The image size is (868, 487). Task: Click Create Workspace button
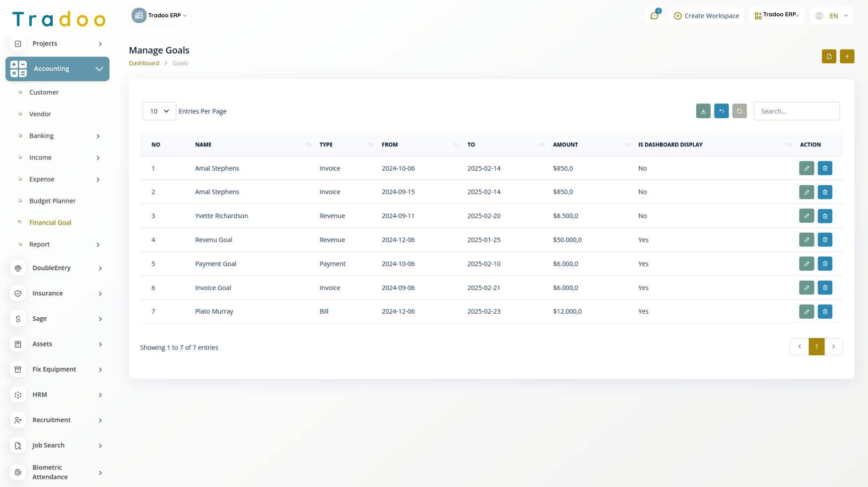[706, 16]
